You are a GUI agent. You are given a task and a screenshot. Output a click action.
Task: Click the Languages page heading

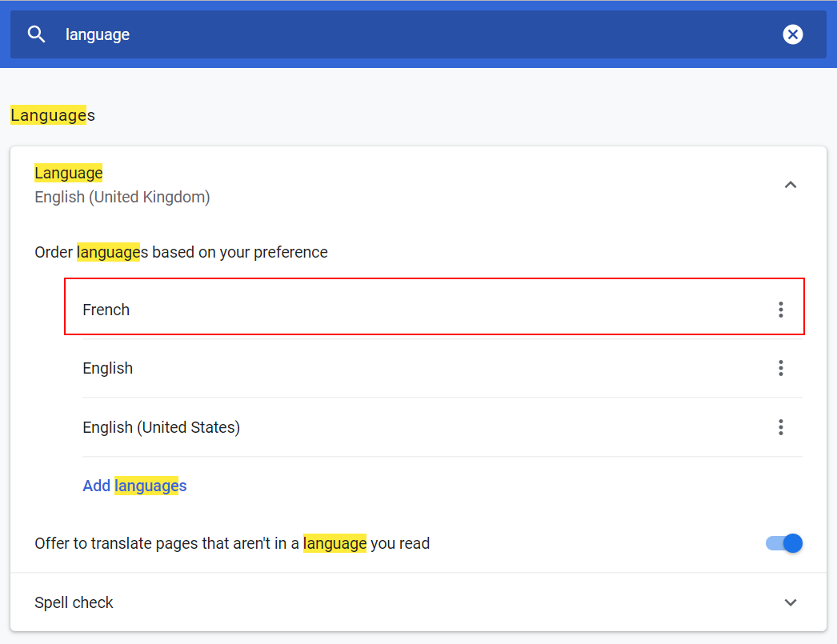53,115
